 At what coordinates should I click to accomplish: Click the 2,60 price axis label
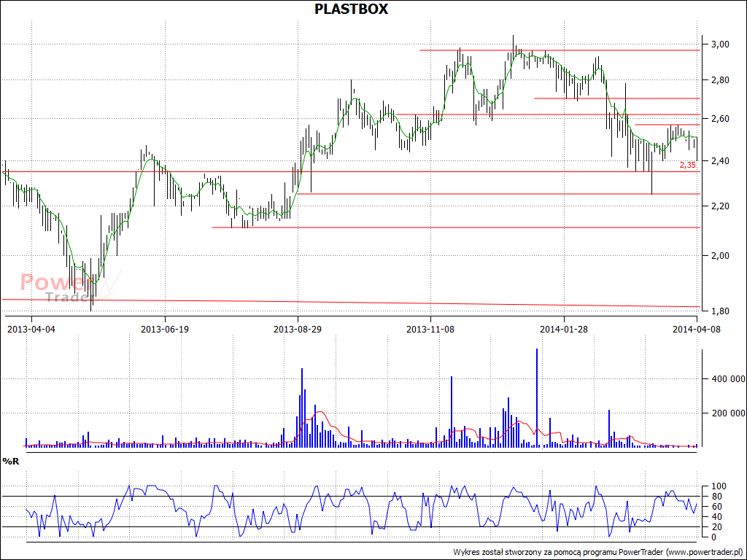point(720,119)
